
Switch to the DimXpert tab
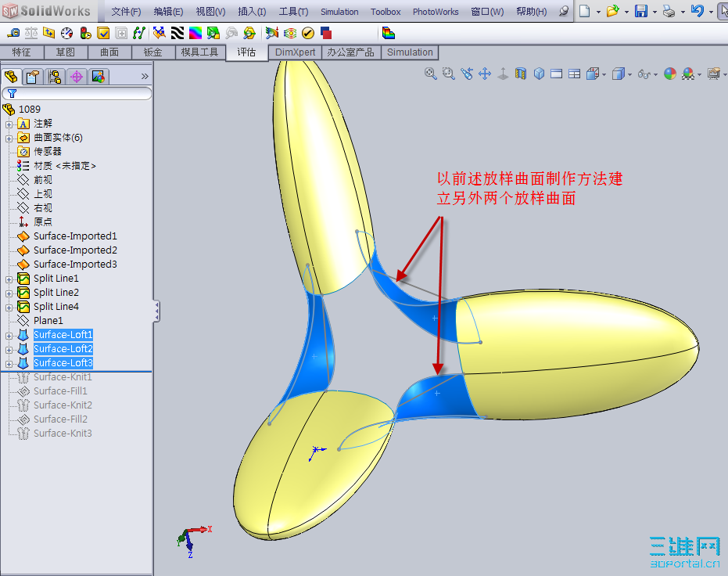(296, 52)
